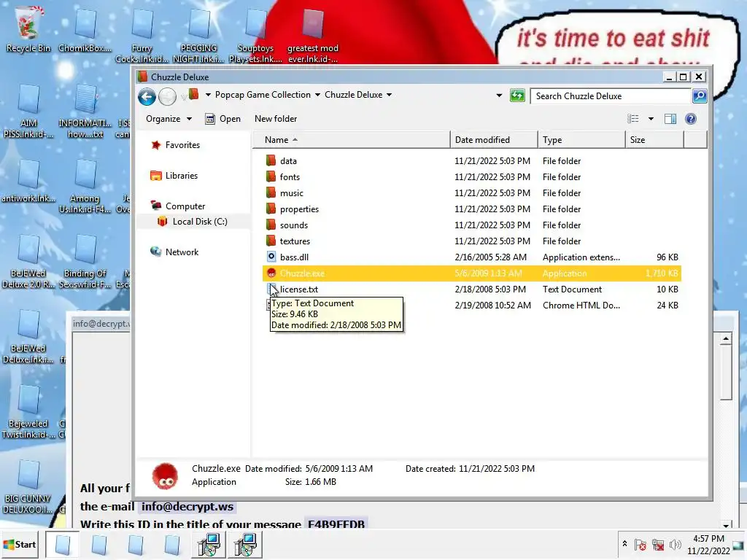Select the textures folder icon
747x560 pixels.
pos(271,241)
